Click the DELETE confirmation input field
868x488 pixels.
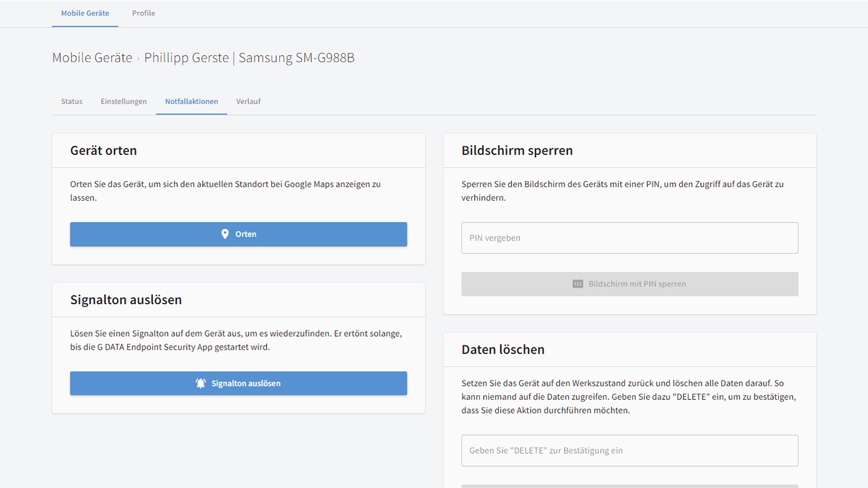click(629, 451)
